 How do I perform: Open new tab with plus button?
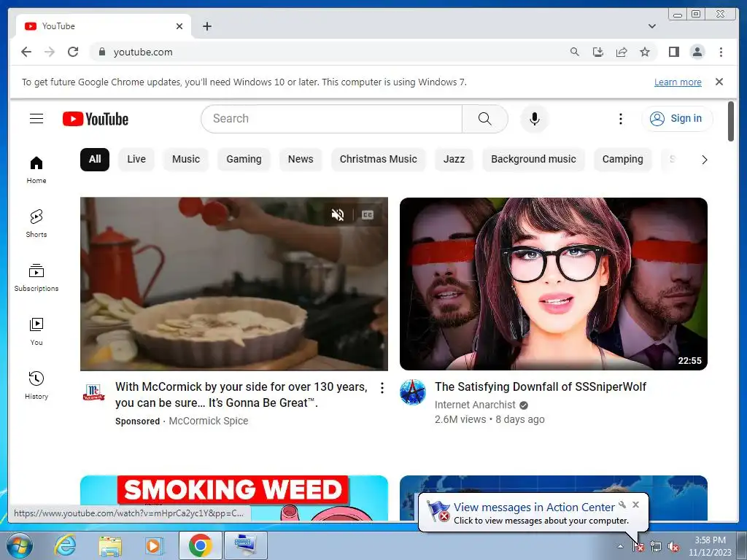coord(206,26)
